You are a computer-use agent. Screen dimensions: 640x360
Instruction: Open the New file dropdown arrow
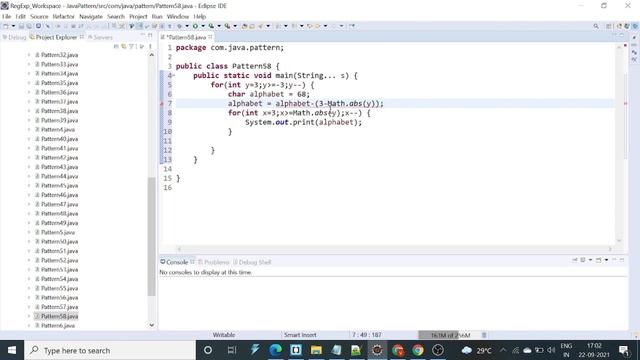[13, 26]
